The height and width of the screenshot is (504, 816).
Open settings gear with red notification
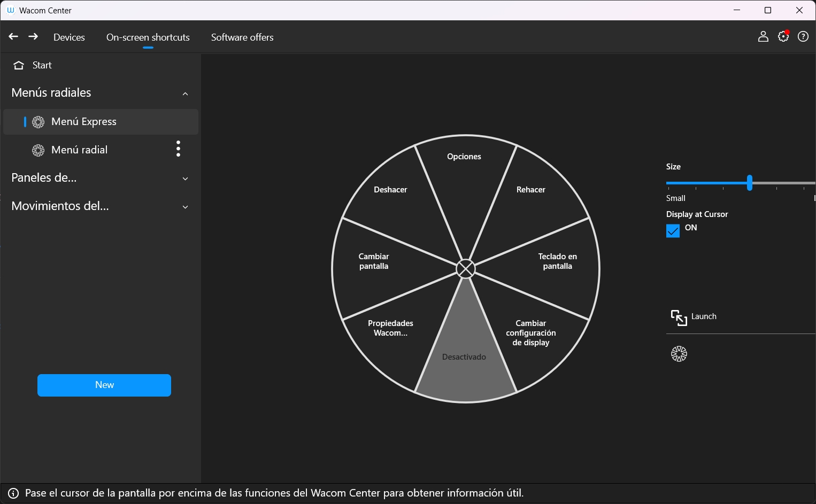pyautogui.click(x=783, y=36)
